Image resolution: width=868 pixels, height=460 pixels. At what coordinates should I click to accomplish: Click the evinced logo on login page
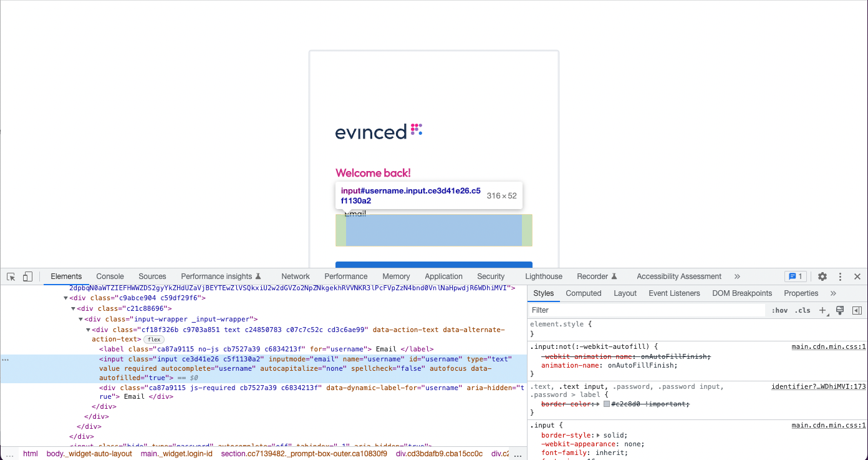point(379,131)
